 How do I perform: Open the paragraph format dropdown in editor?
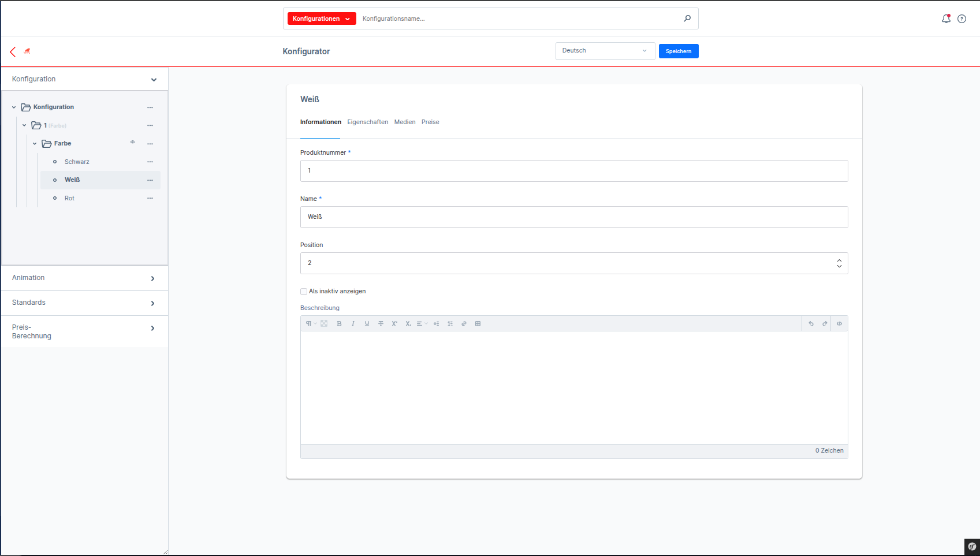tap(311, 324)
